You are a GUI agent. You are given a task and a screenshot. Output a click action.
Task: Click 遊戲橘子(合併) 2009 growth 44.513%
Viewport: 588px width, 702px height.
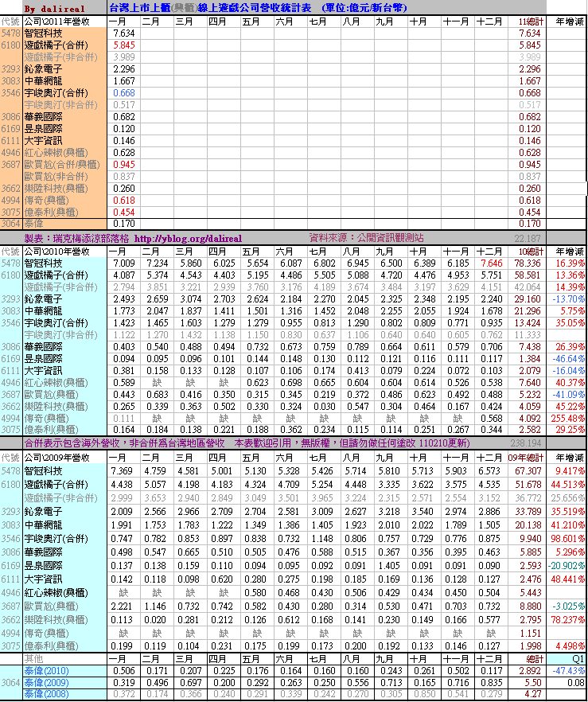point(568,485)
